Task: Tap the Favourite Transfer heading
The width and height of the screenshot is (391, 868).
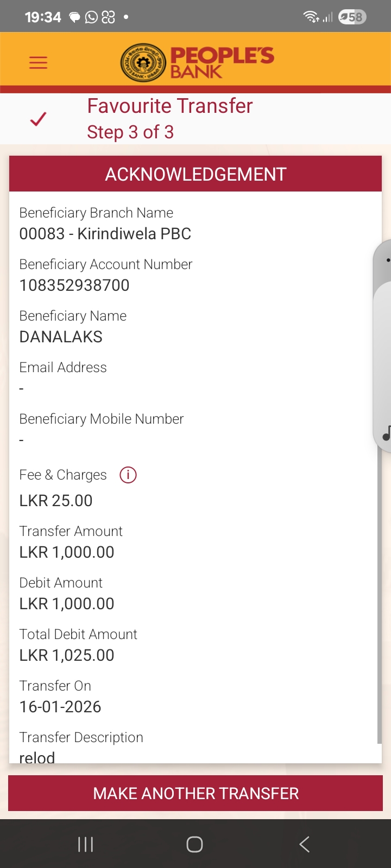Action: coord(170,106)
